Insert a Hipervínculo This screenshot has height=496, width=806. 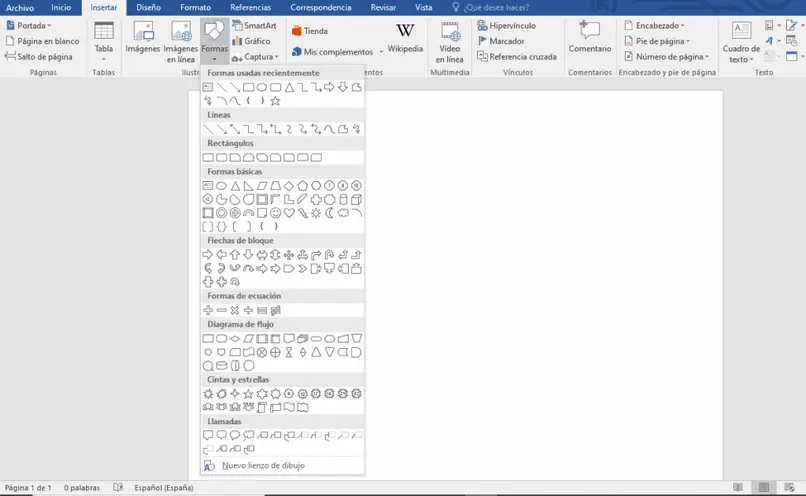click(x=507, y=25)
